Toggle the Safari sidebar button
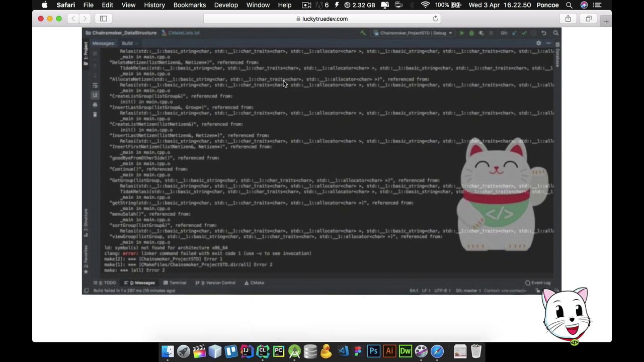The width and height of the screenshot is (644, 362). (103, 19)
